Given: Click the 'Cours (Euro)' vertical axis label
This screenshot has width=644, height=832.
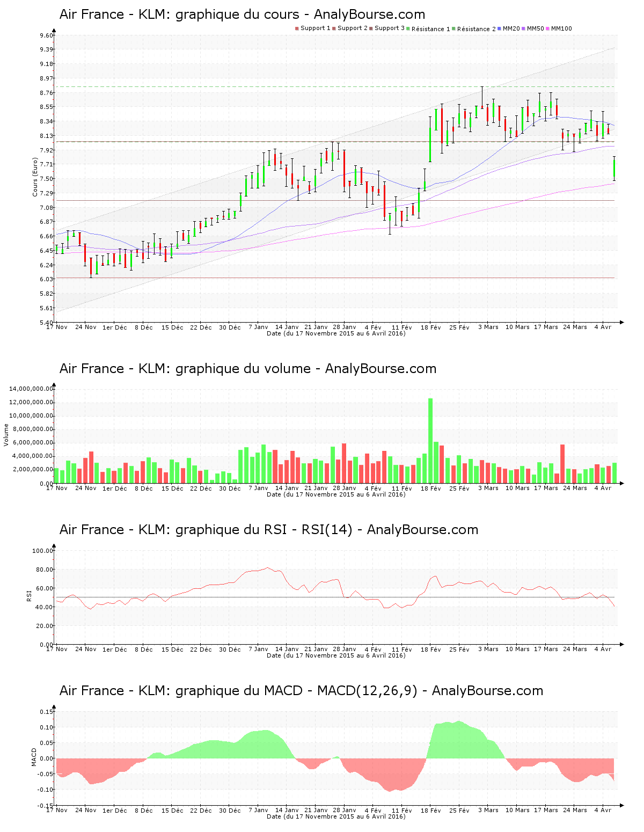Looking at the screenshot, I should pos(35,177).
